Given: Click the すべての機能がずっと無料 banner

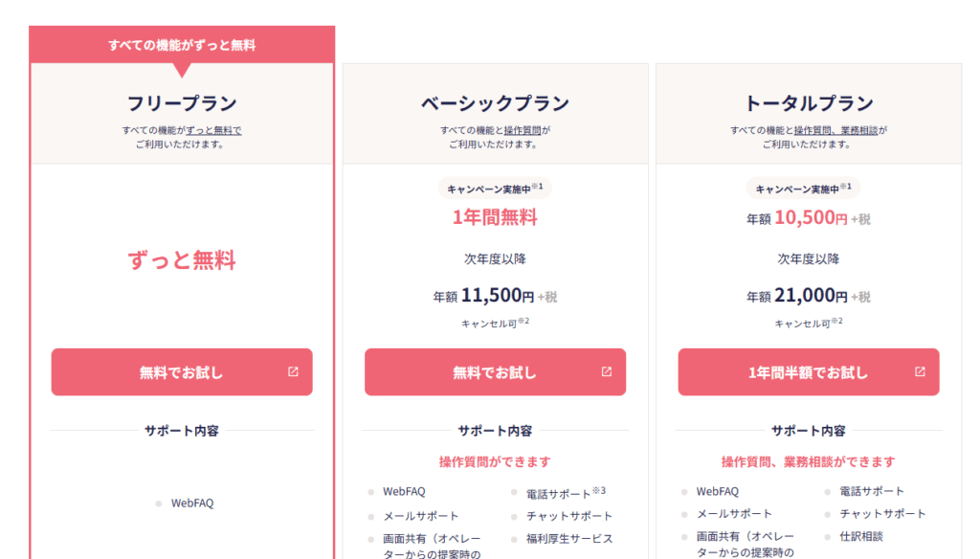Looking at the screenshot, I should point(182,45).
